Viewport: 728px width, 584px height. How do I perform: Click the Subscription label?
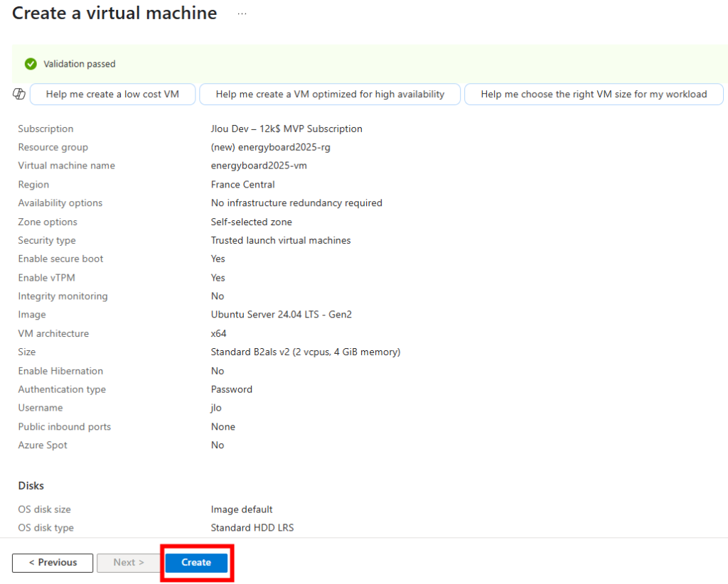[45, 129]
